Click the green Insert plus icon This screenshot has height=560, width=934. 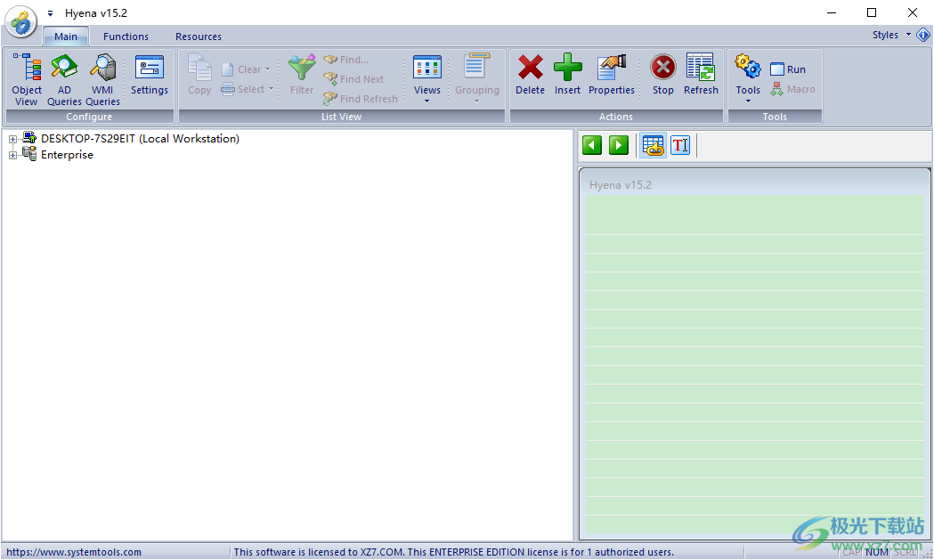coord(567,69)
